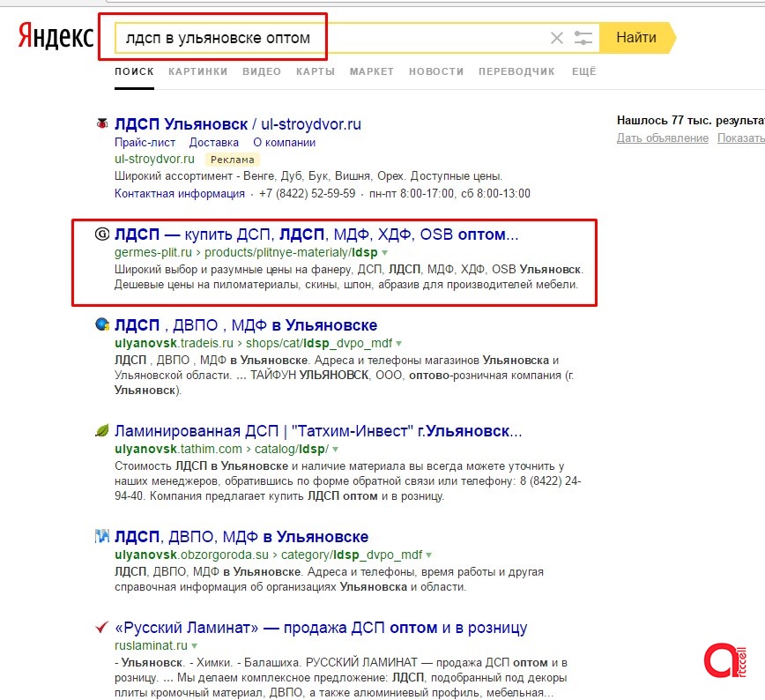Click the Русский Ламинат red checkmark favicon
This screenshot has height=700, width=765.
pyautogui.click(x=102, y=627)
